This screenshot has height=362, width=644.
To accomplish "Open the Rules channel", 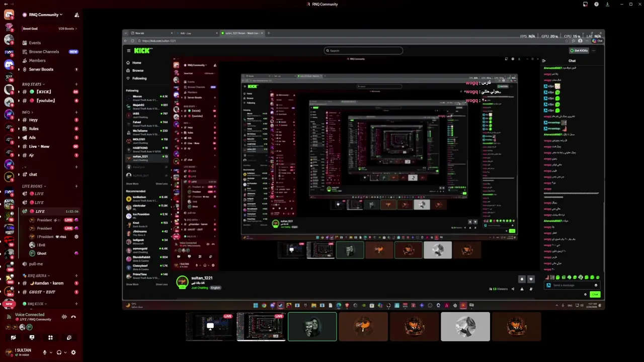I will pos(49,129).
